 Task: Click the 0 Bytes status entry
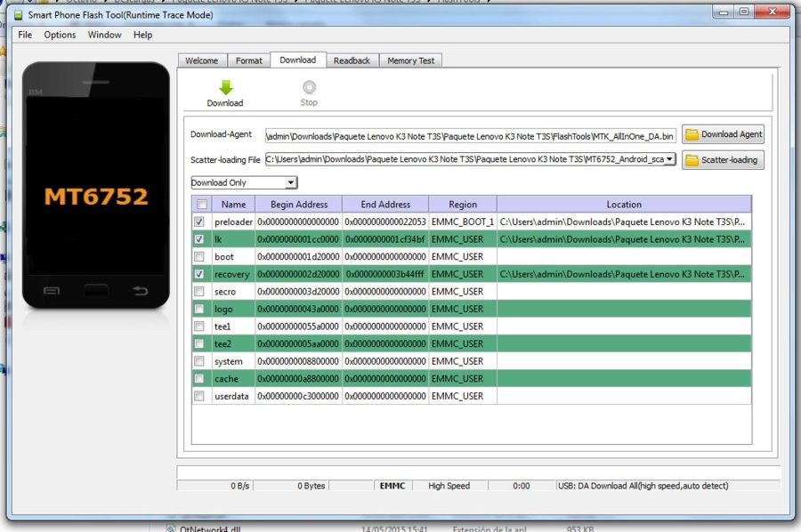pos(311,486)
